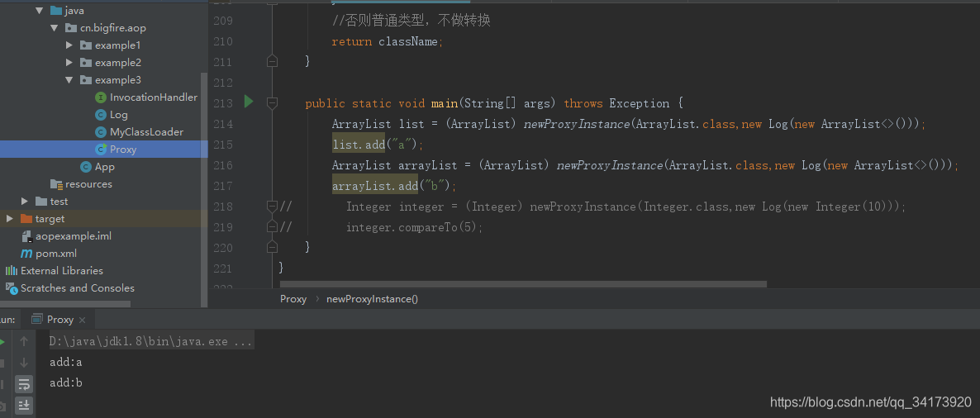Select the Proxy run tab
Image resolution: width=980 pixels, height=418 pixels.
click(60, 319)
